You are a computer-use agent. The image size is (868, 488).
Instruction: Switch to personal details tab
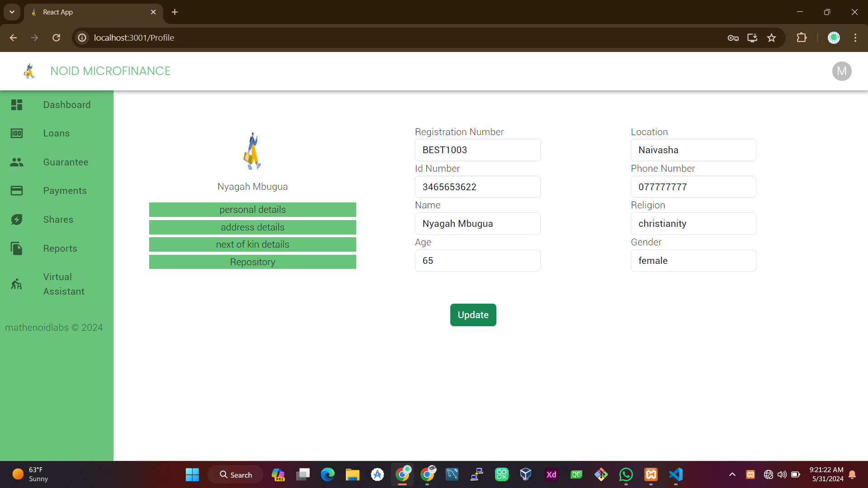click(252, 210)
